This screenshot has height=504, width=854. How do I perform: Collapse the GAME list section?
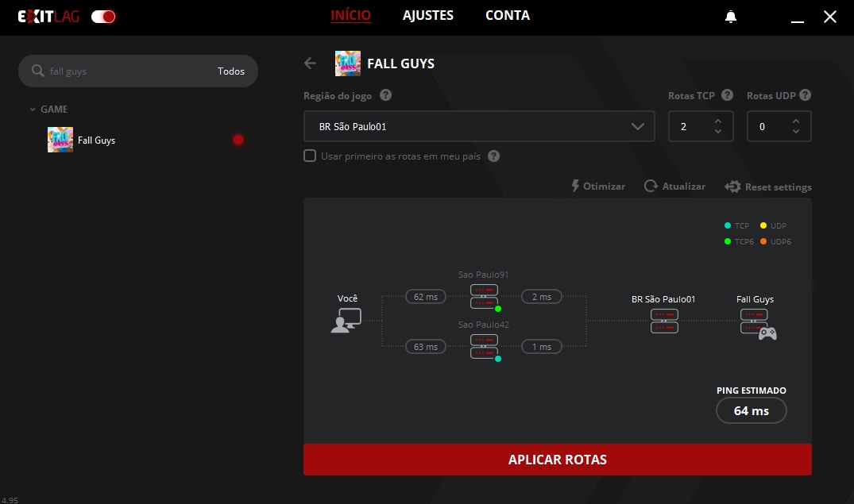click(x=33, y=110)
